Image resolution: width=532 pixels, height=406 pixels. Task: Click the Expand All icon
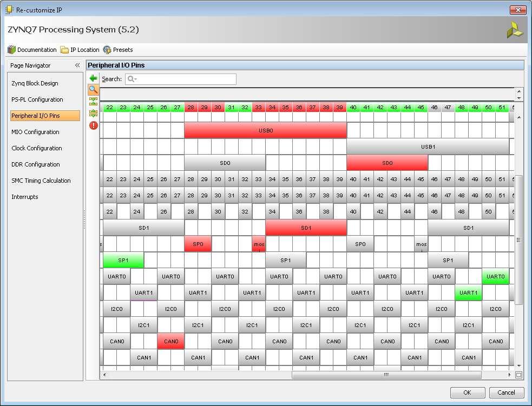[93, 113]
